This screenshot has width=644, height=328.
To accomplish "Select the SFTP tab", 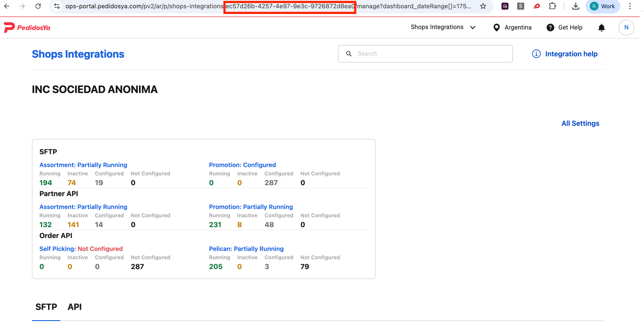I will 46,307.
